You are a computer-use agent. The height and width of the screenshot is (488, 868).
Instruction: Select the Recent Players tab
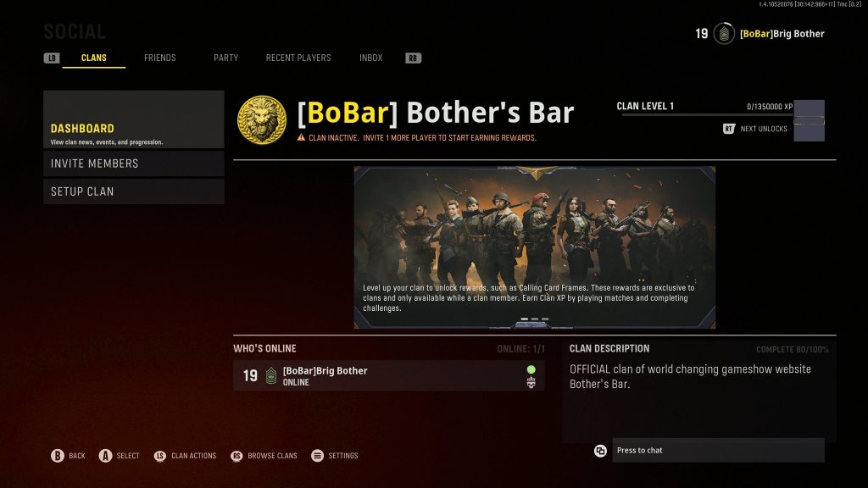(298, 58)
